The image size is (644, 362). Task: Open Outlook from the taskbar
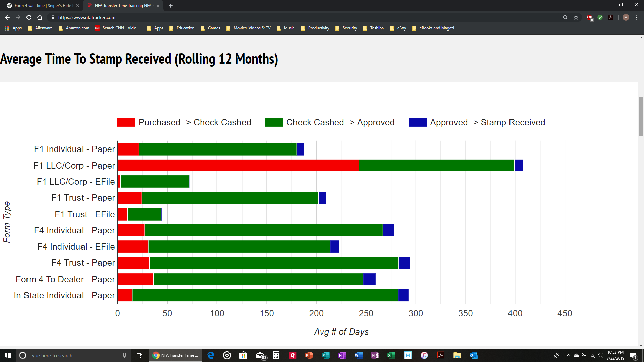473,355
